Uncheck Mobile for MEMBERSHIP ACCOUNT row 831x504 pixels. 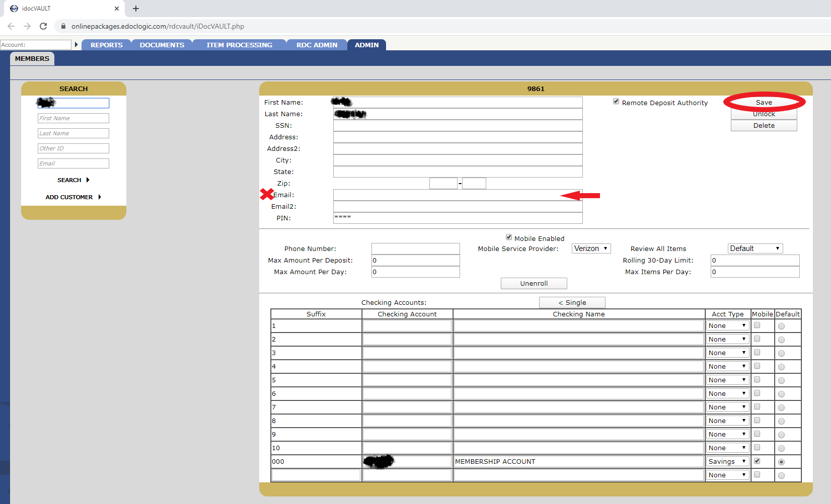[x=757, y=461]
